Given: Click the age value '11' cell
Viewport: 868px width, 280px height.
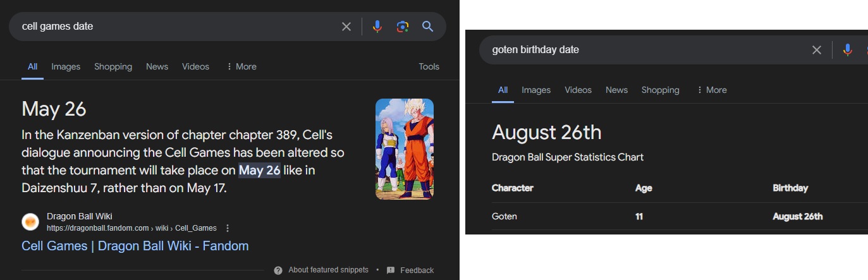Looking at the screenshot, I should tap(639, 216).
